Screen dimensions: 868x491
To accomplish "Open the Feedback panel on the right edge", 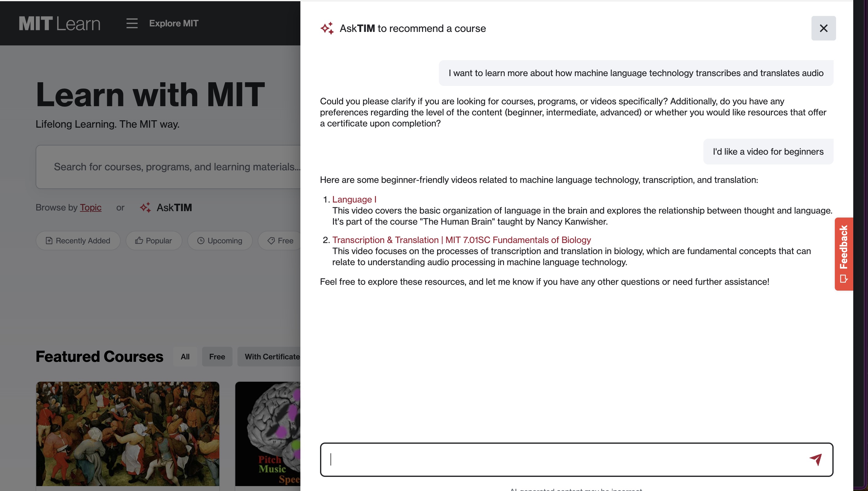I will tap(844, 253).
